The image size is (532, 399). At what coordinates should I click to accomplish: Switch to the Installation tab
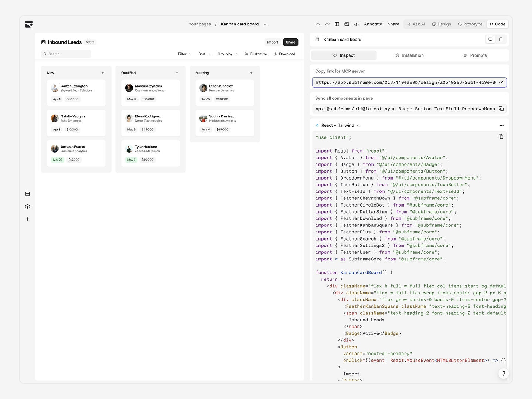(409, 55)
